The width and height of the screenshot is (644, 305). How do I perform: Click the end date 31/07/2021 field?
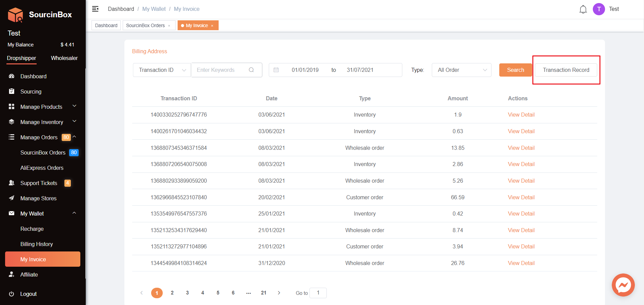pos(360,70)
